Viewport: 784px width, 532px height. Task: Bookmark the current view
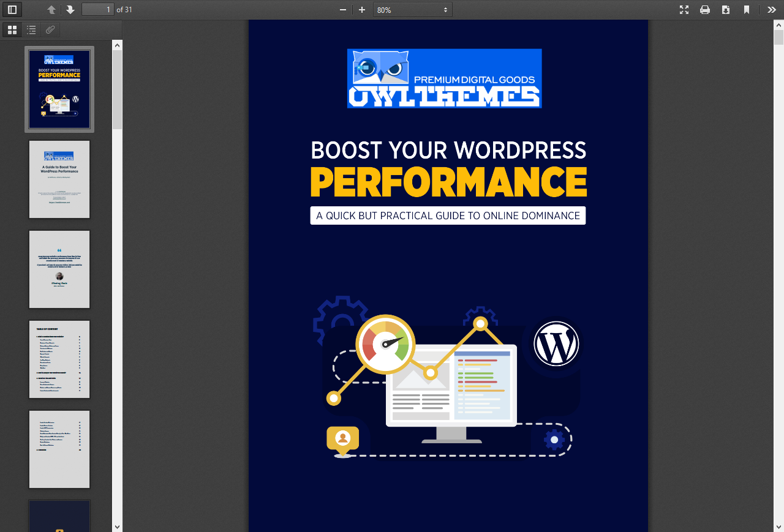tap(747, 9)
